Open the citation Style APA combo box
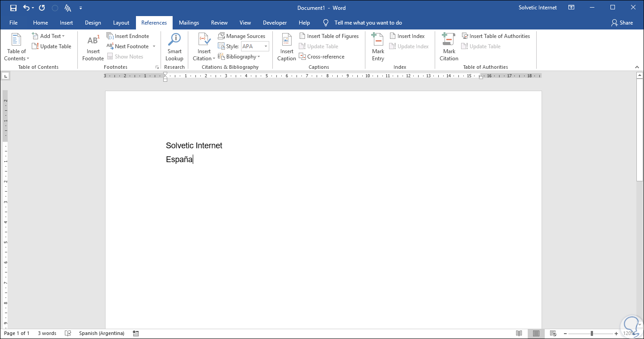This screenshot has width=644, height=339. [255, 46]
